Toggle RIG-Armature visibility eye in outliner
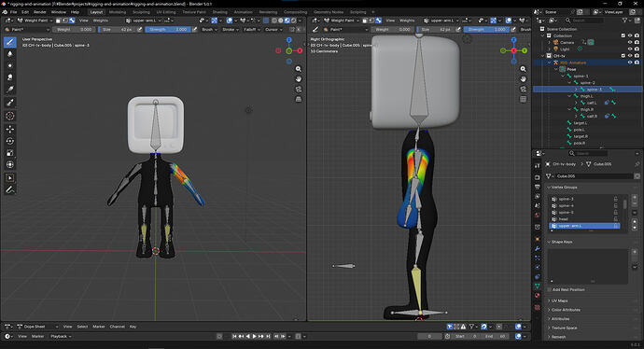The height and width of the screenshot is (349, 644). (x=630, y=63)
